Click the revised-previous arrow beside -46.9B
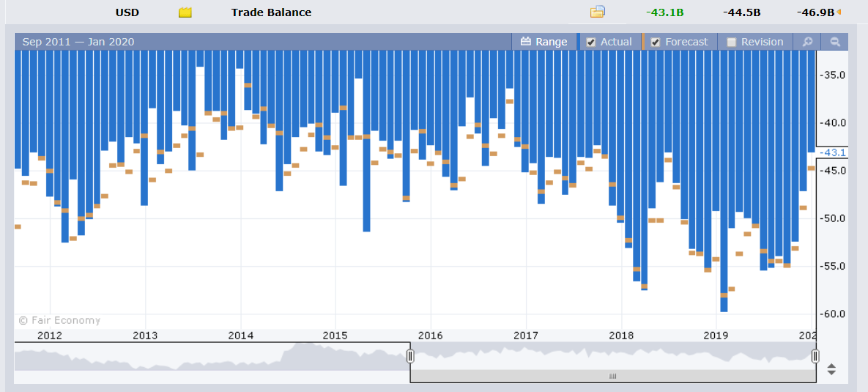Image resolution: width=868 pixels, height=392 pixels. pyautogui.click(x=839, y=12)
